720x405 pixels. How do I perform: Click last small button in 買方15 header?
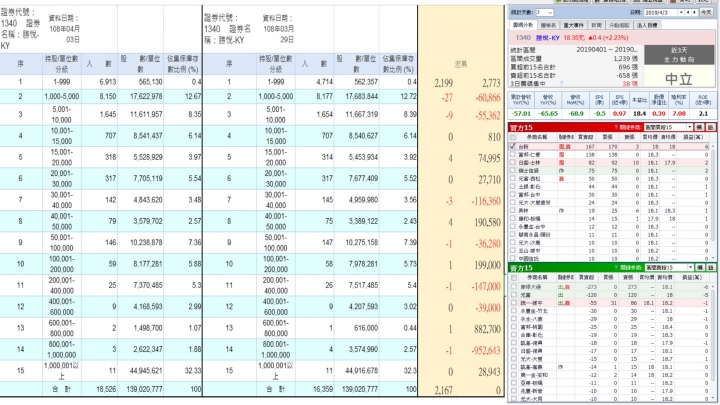pos(710,127)
